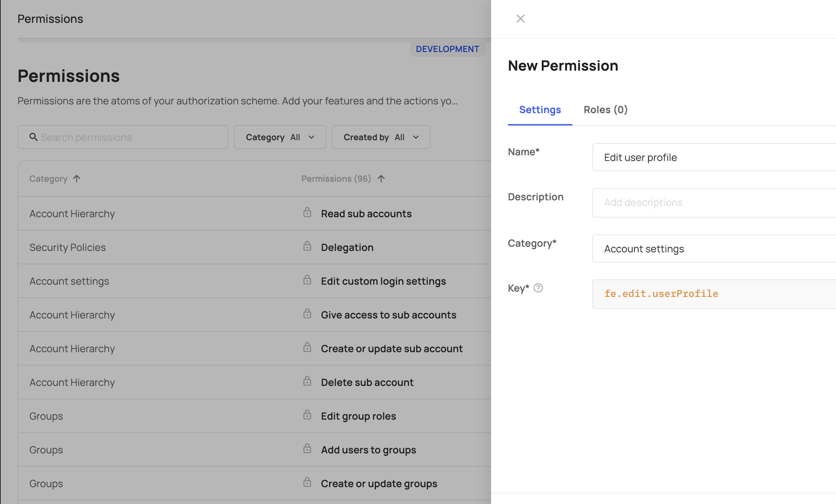Click the lock icon beside Give access to sub accounts
Screen dimensions: 836x504
point(307,314)
